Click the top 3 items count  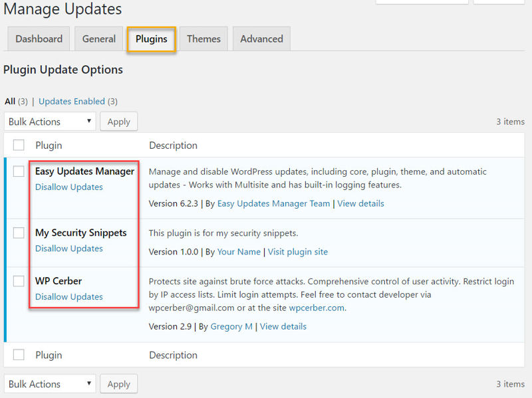click(x=510, y=122)
